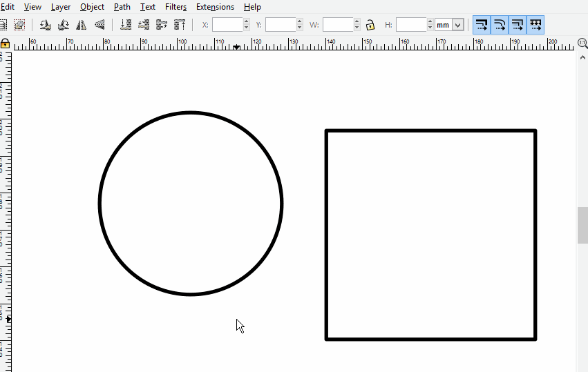Click the H field decrement arrow

pyautogui.click(x=430, y=28)
